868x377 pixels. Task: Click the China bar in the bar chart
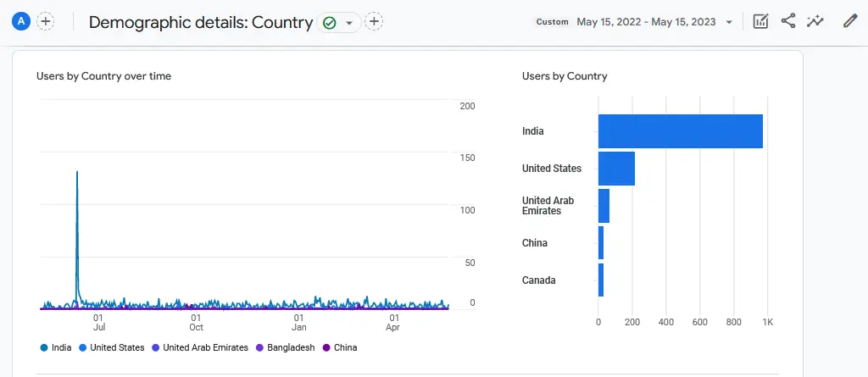601,243
